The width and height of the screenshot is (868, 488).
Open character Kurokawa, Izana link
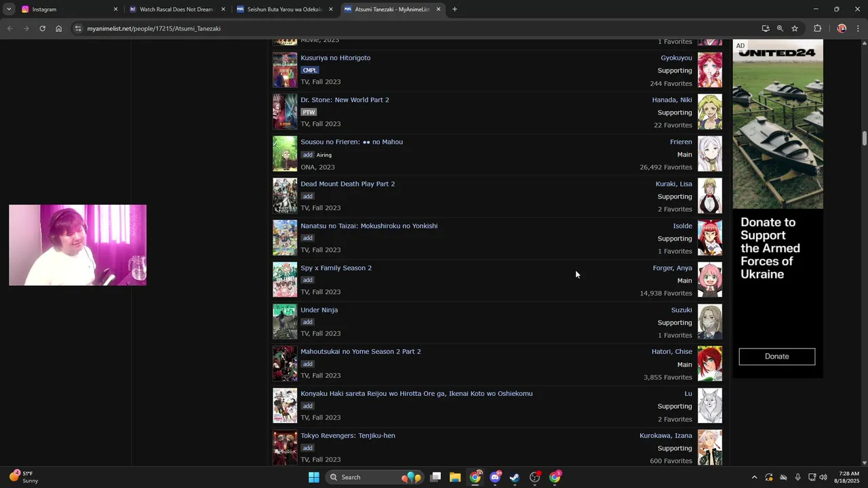click(x=666, y=436)
